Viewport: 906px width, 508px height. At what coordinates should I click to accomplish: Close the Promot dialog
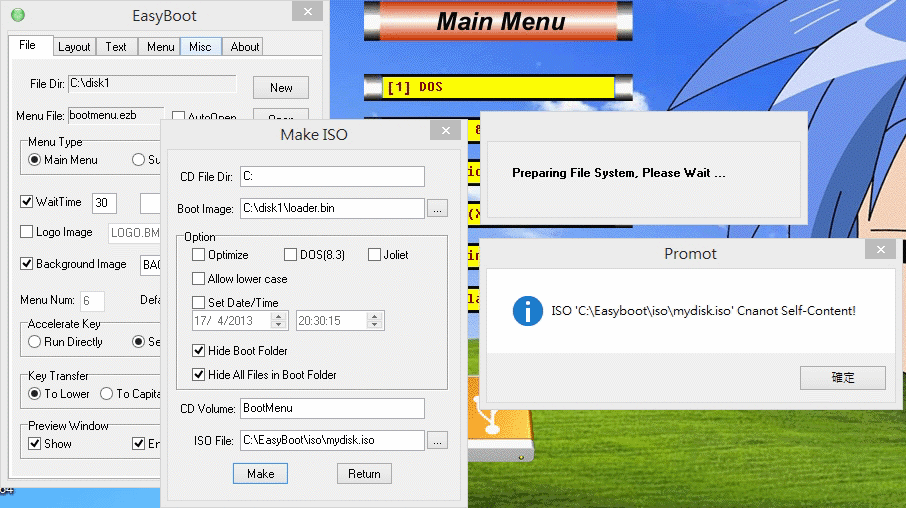pos(881,249)
